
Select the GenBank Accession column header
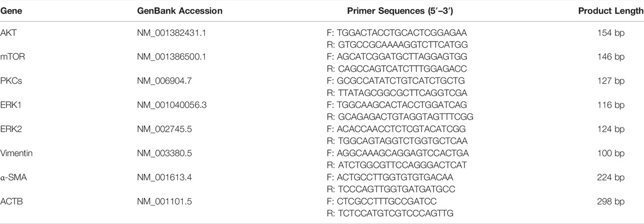tap(179, 11)
